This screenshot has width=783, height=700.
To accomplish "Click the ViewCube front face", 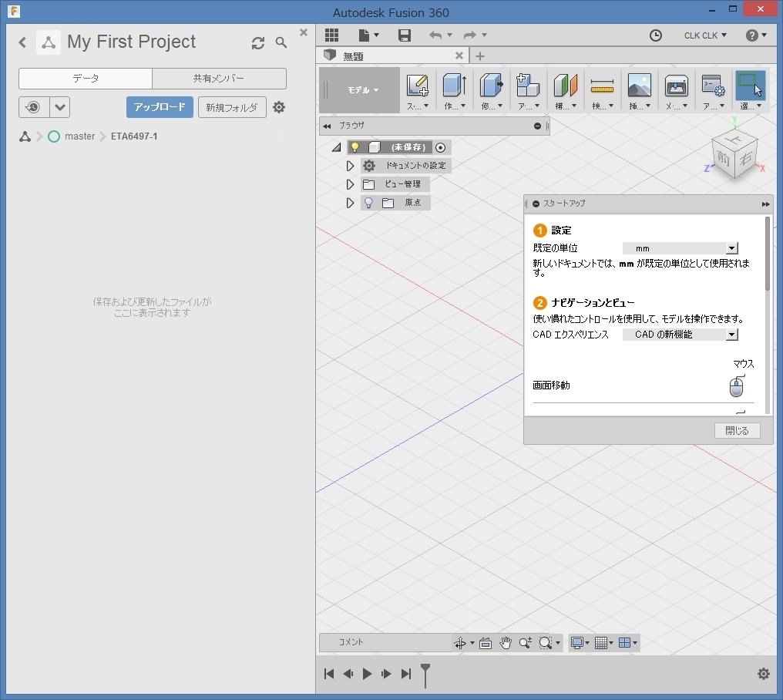I will 724,158.
